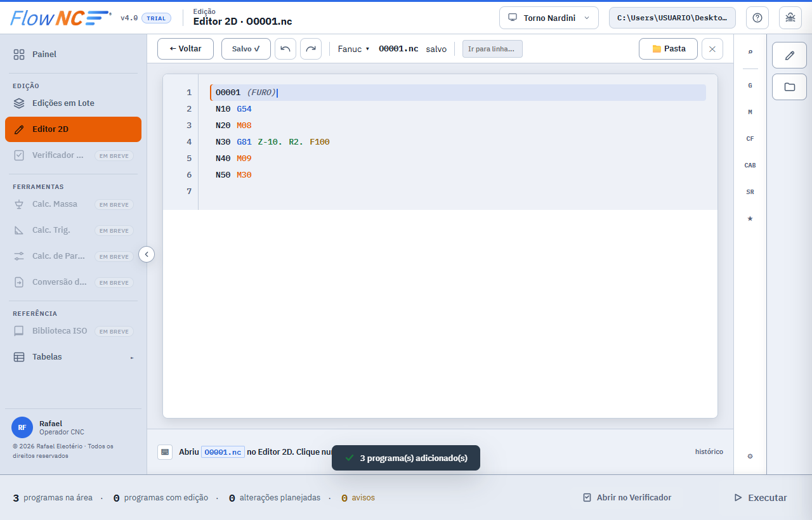Click the FlowNC logo
The image size is (812, 520).
(61, 18)
